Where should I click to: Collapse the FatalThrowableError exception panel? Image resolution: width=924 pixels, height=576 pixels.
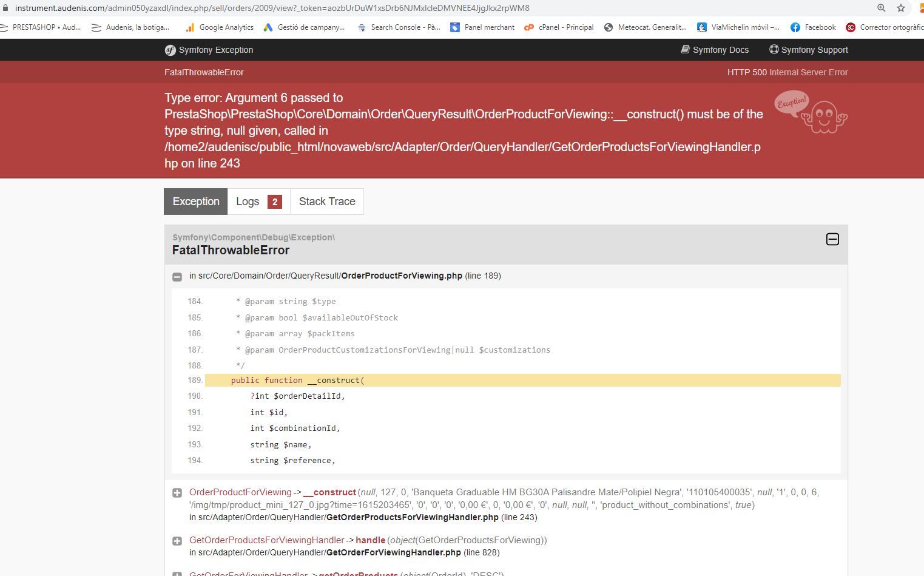[832, 239]
